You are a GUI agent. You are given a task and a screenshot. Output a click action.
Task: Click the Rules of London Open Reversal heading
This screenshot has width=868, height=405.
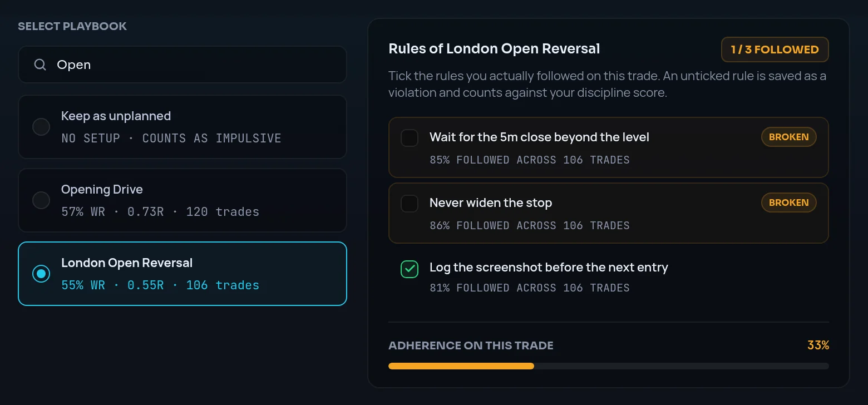[494, 49]
